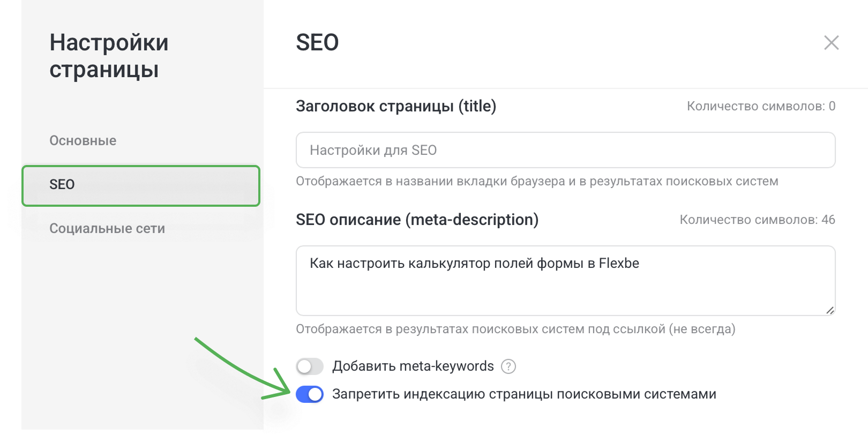Viewport: 868px width, 443px height.
Task: Enable the meta-keywords toggle
Action: [x=310, y=366]
